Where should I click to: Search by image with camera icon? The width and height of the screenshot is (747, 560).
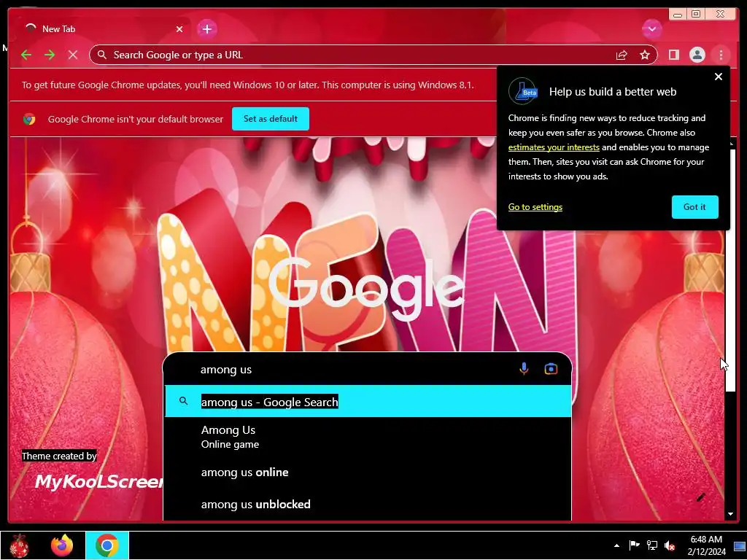click(x=551, y=369)
